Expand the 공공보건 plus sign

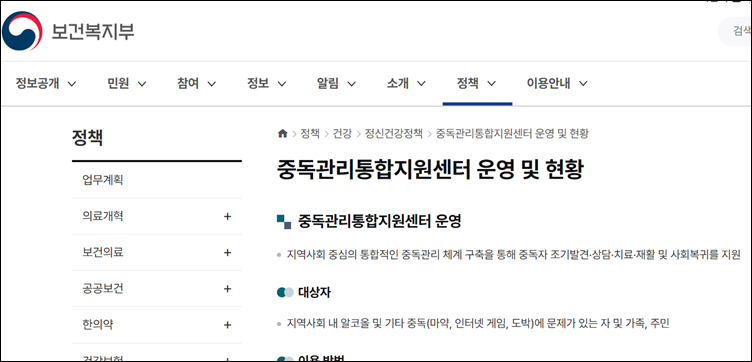click(227, 289)
